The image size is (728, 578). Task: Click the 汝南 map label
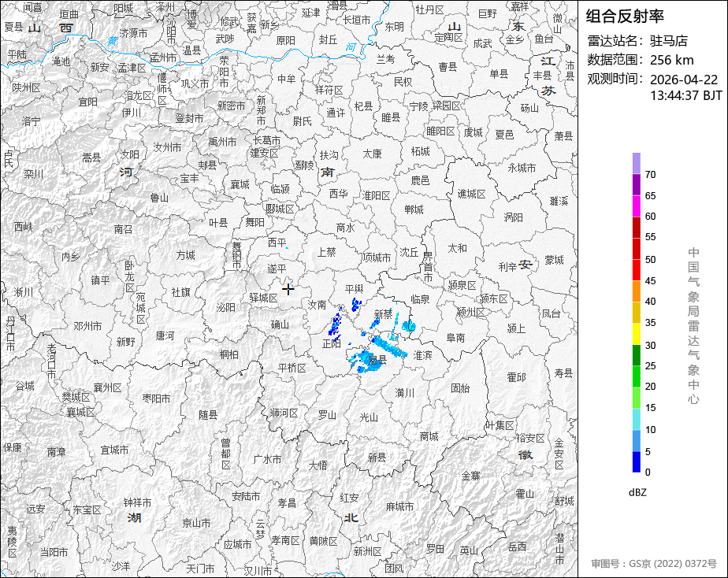coord(317,305)
